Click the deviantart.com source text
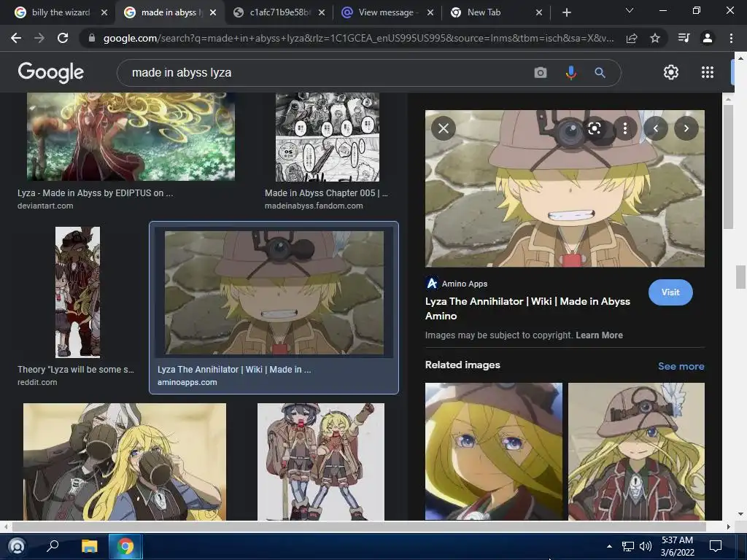Screen dimensions: 747x560 pos(45,206)
